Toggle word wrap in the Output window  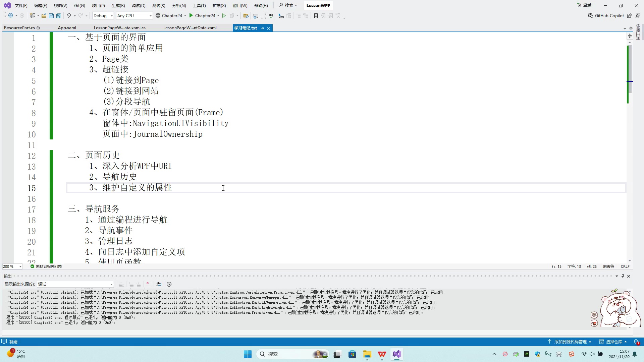click(159, 284)
